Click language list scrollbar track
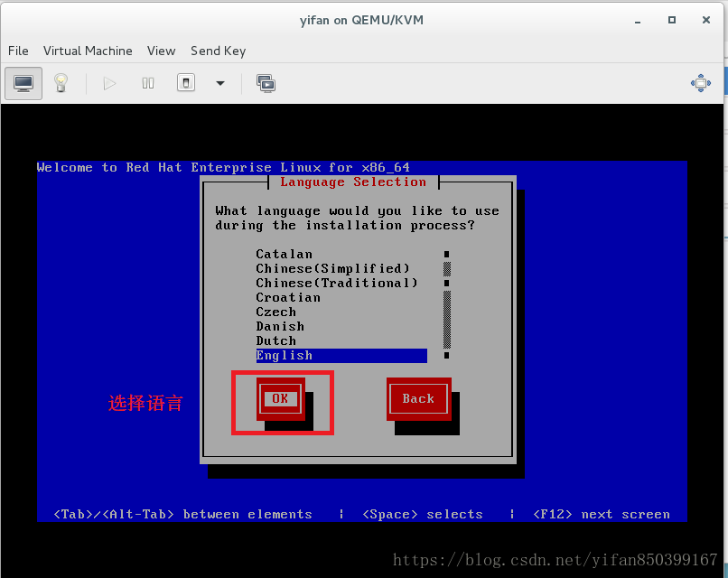This screenshot has height=578, width=728. [x=446, y=304]
